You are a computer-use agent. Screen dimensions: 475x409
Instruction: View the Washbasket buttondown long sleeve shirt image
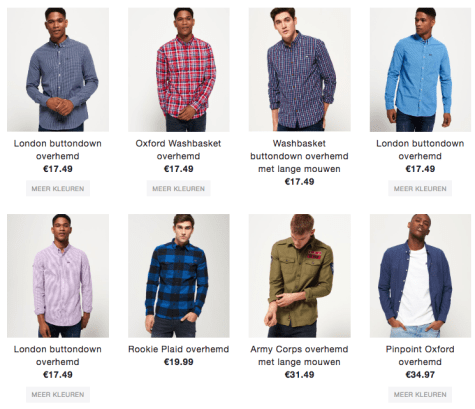[x=300, y=70]
